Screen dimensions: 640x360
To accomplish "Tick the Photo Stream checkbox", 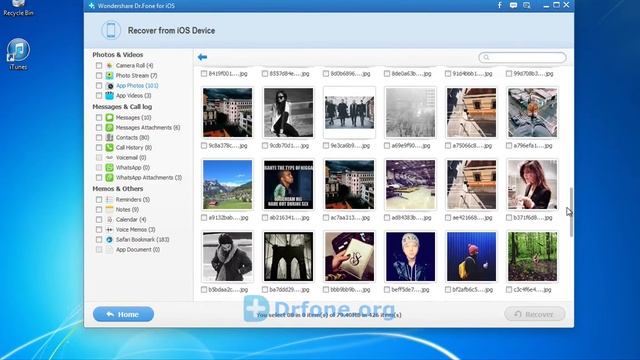I will (99, 76).
